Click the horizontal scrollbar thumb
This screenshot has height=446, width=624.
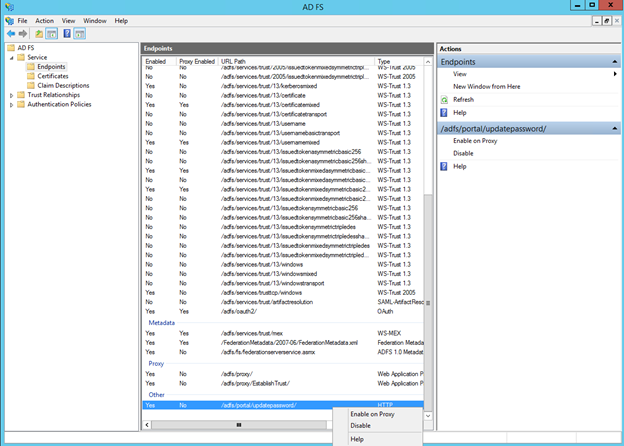(239, 425)
